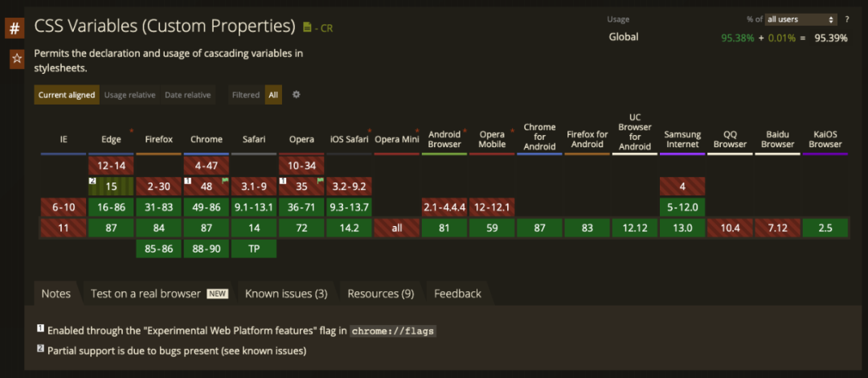Image resolution: width=868 pixels, height=378 pixels.
Task: Click the iOS Safari column header
Action: (x=350, y=140)
